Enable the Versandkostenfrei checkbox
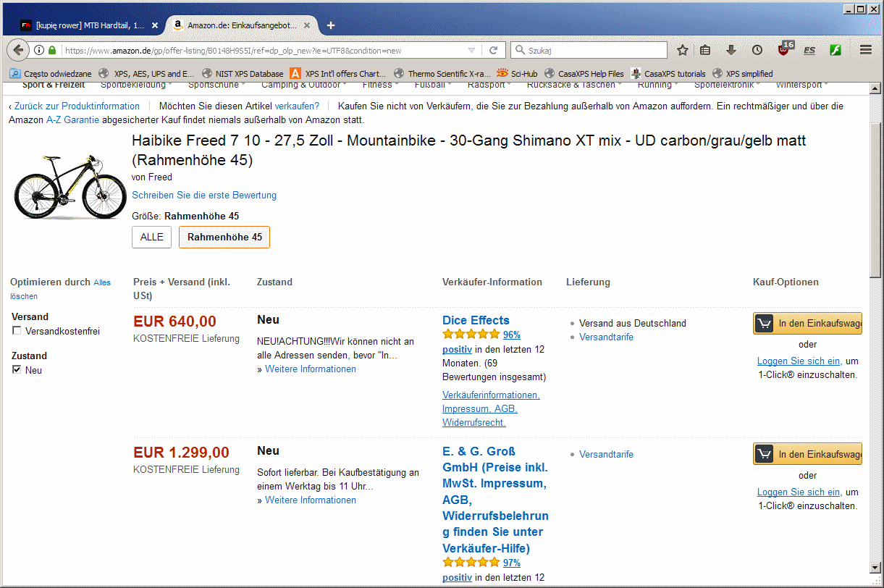 point(17,331)
